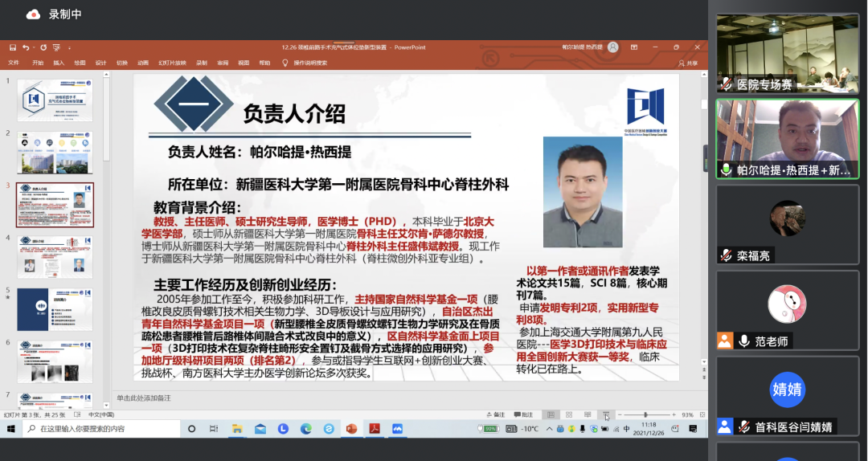Viewport: 868px width, 461px height.
Task: Open the Mail app in taskbar
Action: point(260,429)
